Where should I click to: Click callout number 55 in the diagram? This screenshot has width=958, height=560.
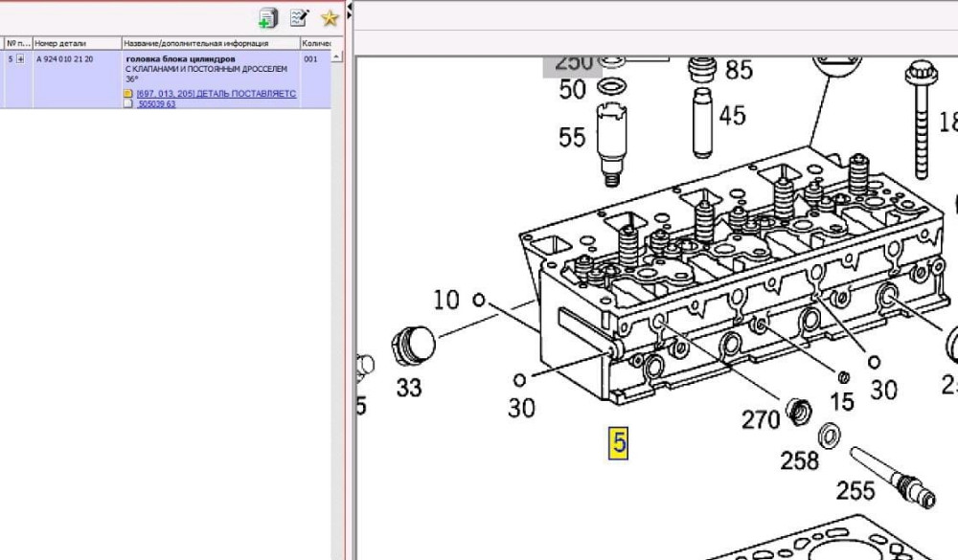point(572,137)
